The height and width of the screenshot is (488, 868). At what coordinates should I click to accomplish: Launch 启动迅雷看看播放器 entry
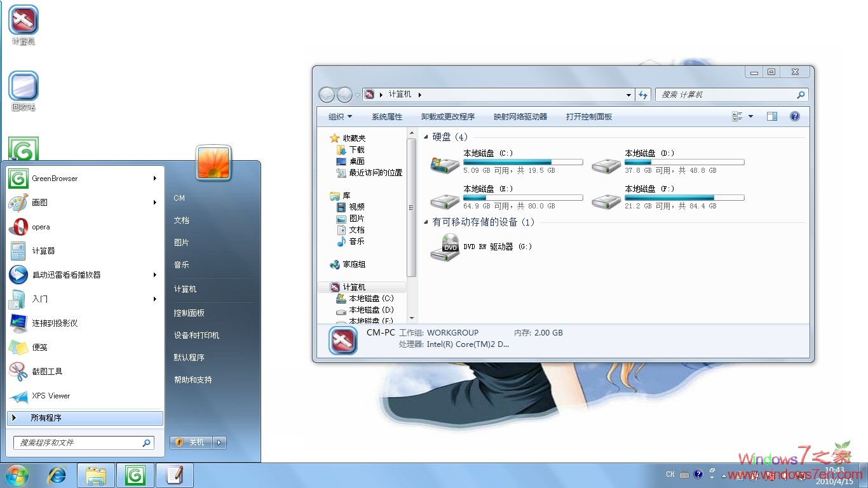click(85, 275)
